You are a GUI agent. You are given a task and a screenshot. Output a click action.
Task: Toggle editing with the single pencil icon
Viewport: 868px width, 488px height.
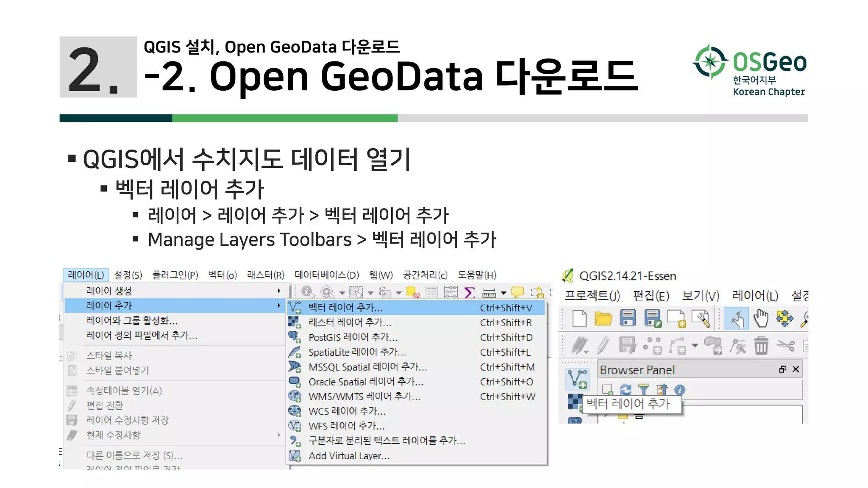pyautogui.click(x=604, y=346)
